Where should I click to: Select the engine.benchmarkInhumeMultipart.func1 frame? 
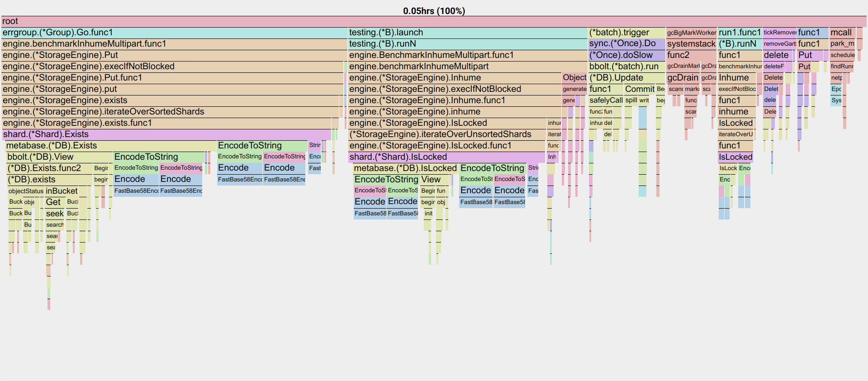(x=174, y=44)
